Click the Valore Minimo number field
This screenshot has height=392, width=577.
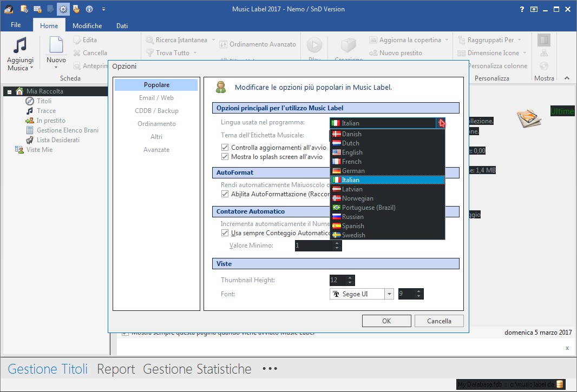[314, 245]
